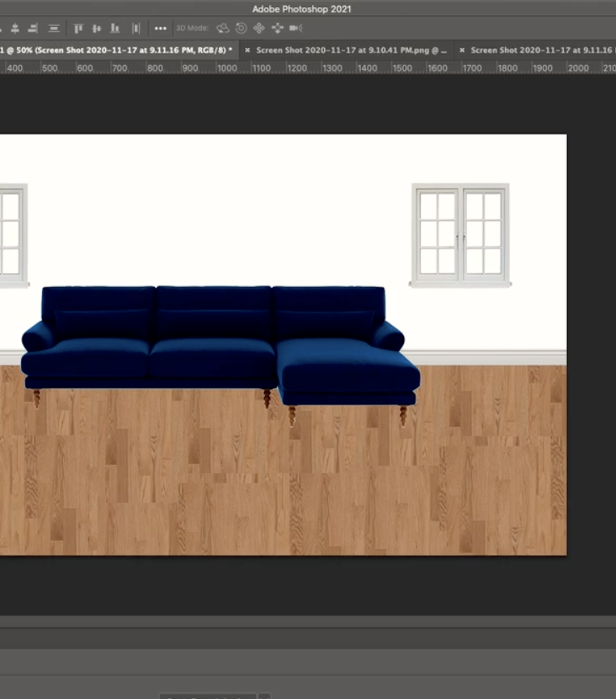This screenshot has height=699, width=616.
Task: Click Align bottom edges icon
Action: [x=114, y=28]
